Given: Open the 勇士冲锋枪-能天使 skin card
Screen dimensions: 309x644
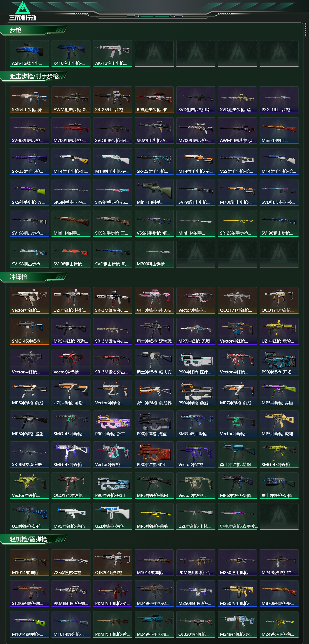Looking at the screenshot, I should click(x=154, y=300).
